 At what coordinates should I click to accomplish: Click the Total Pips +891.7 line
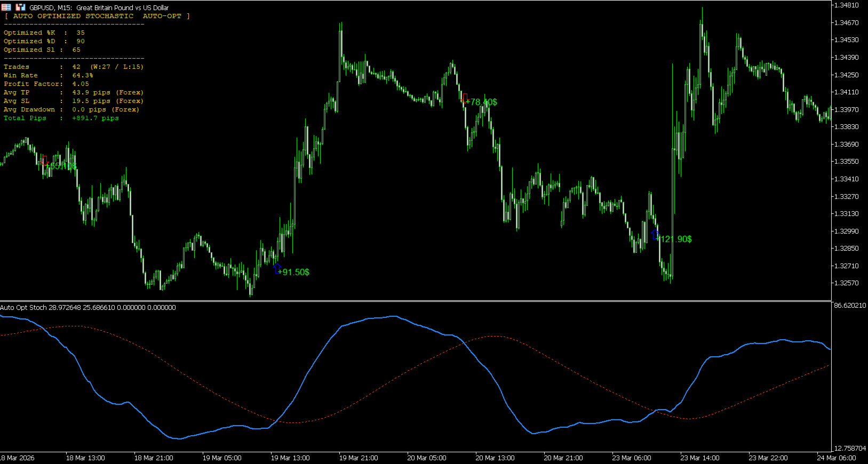(x=61, y=118)
